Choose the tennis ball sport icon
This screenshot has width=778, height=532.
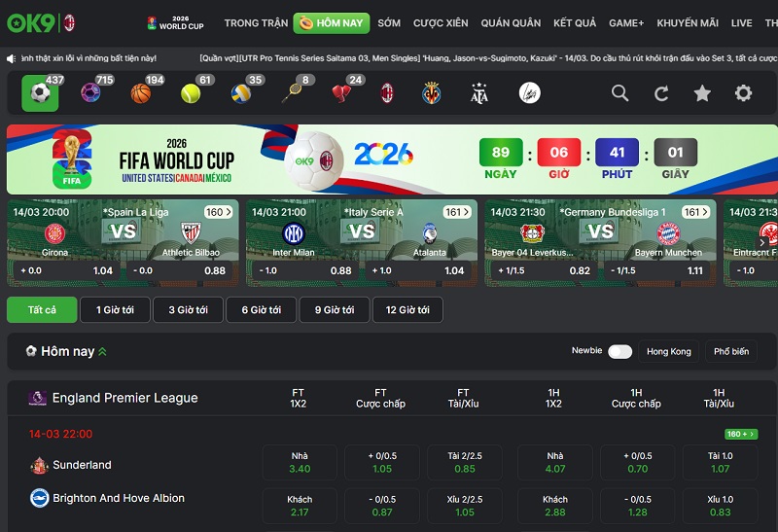(x=191, y=93)
